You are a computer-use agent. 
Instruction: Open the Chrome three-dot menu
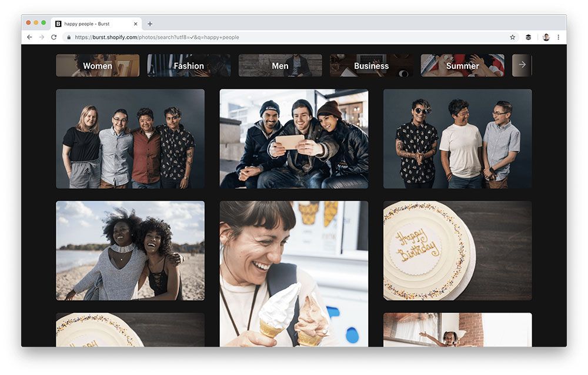pyautogui.click(x=559, y=37)
